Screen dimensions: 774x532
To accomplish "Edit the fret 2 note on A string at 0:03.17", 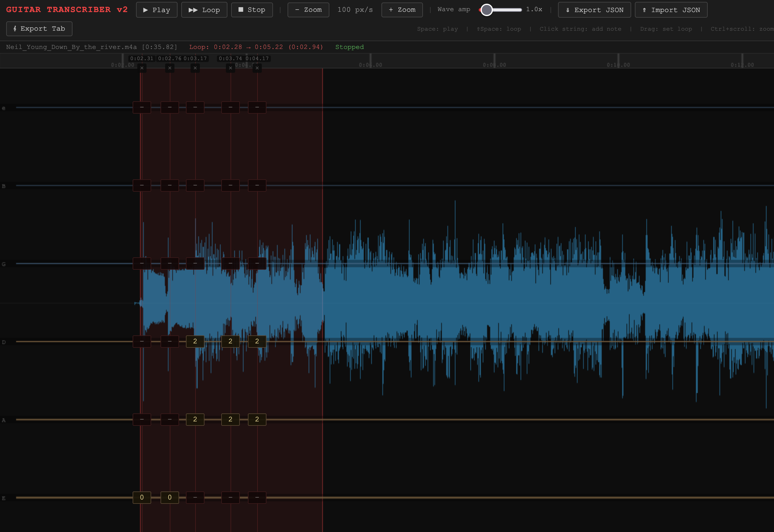I will pos(195,419).
